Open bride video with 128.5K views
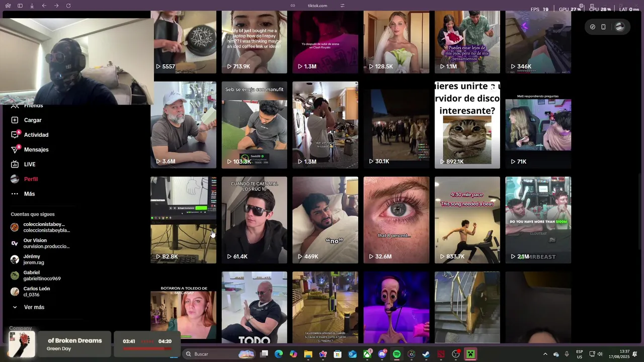 396,42
